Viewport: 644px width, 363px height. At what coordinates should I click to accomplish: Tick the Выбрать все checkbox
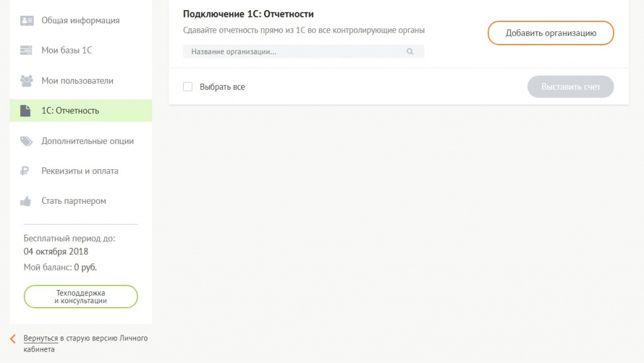(187, 87)
